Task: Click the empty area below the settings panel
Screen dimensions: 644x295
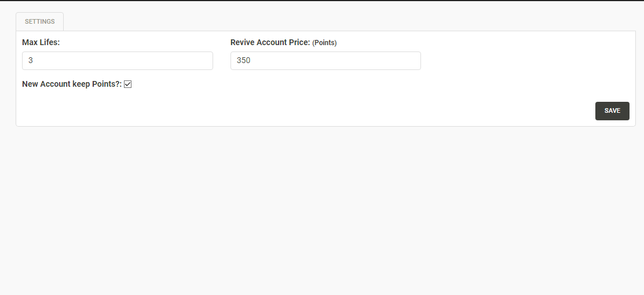Action: click(322, 208)
